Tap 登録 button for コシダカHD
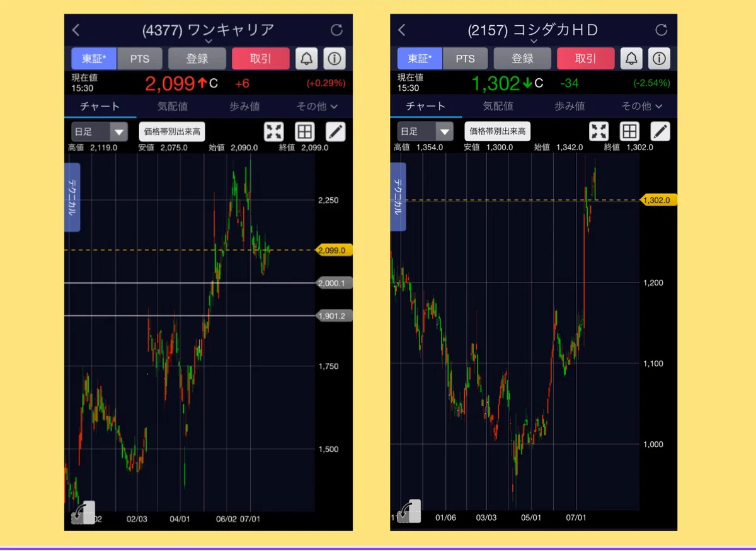Viewport: 756px width, 551px height. click(522, 59)
